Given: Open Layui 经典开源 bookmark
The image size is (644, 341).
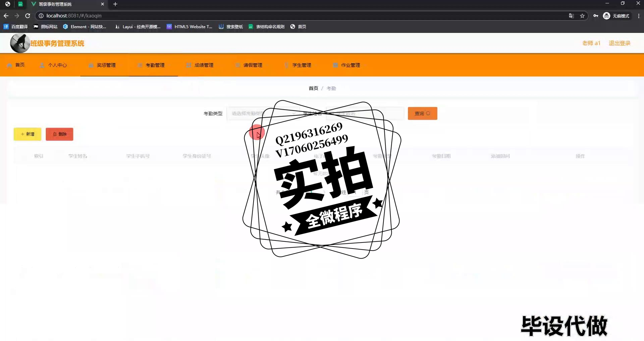Looking at the screenshot, I should tap(138, 26).
